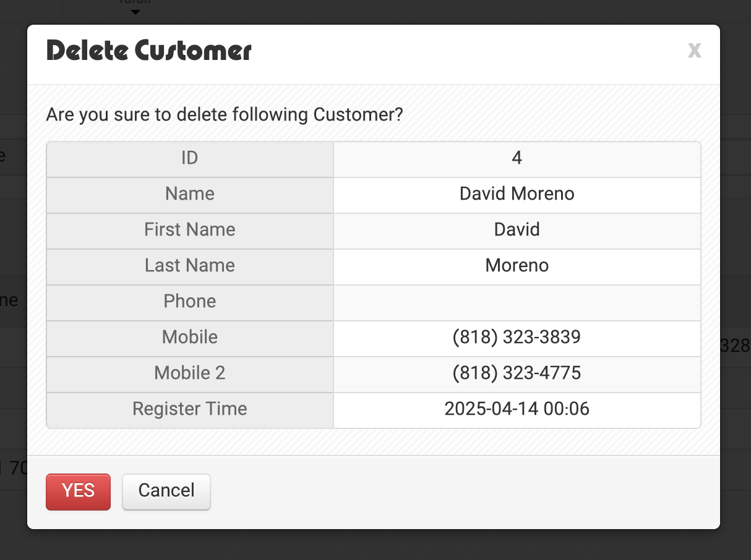
Task: Click the dropdown arrow above the dialog
Action: click(135, 12)
